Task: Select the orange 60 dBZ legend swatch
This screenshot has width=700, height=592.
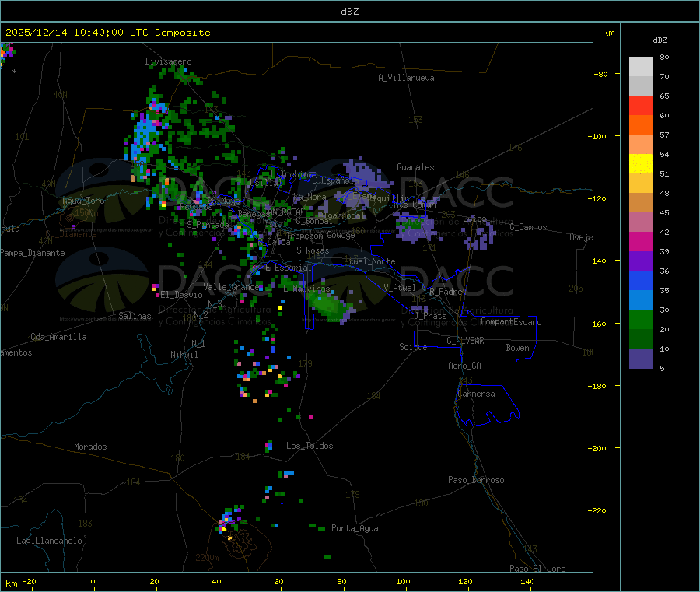Action: tap(641, 125)
